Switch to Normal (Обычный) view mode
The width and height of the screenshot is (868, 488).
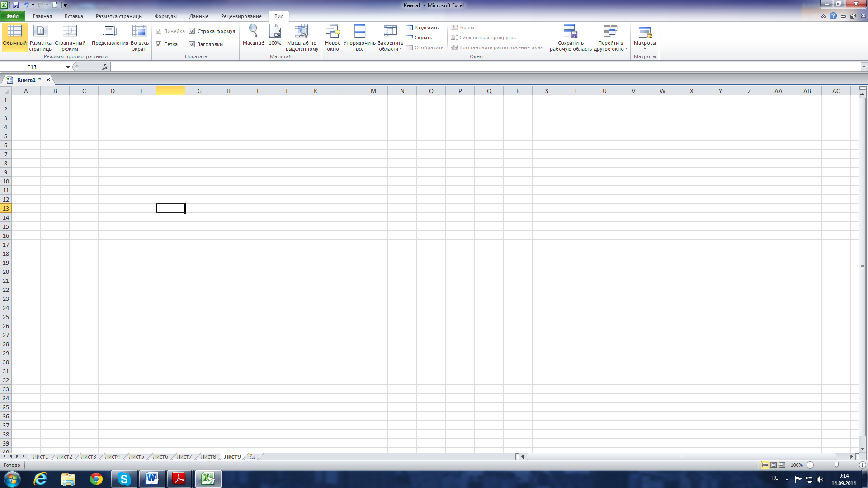(x=15, y=37)
